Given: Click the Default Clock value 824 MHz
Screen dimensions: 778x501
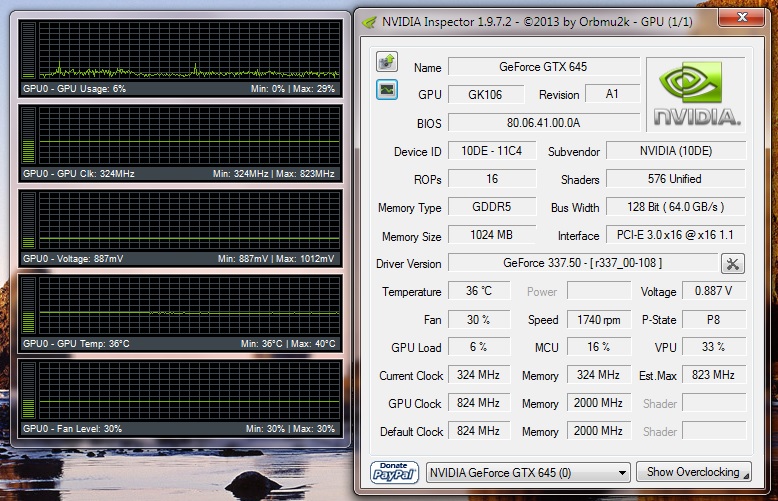Looking at the screenshot, I should (479, 431).
